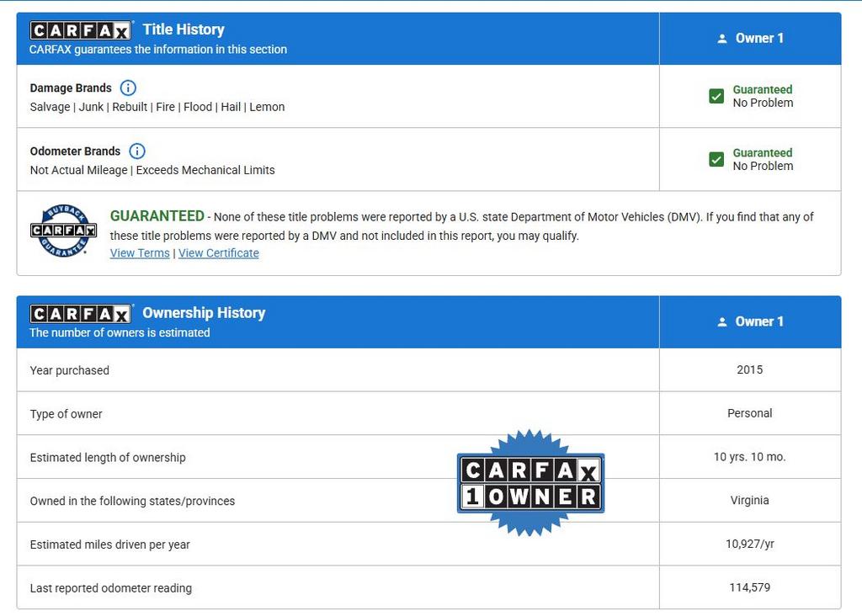Click the Last reported odometer reading 114,579

coord(749,587)
